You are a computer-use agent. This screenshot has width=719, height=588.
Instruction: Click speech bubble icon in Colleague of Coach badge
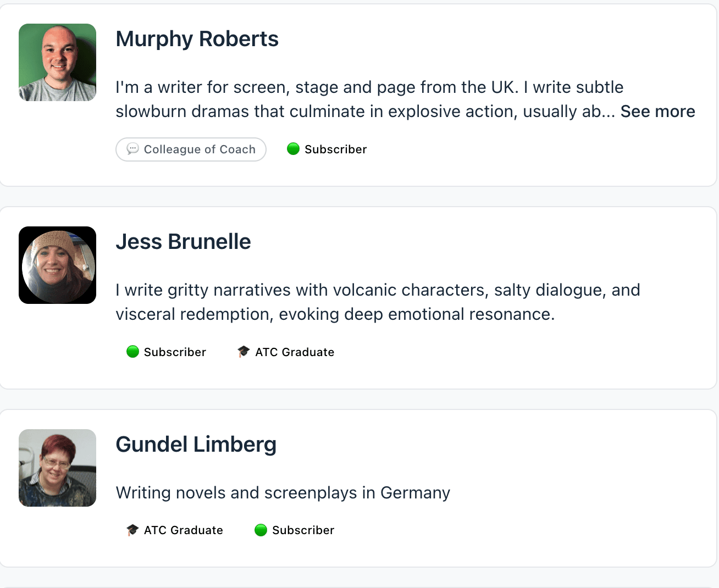[132, 149]
